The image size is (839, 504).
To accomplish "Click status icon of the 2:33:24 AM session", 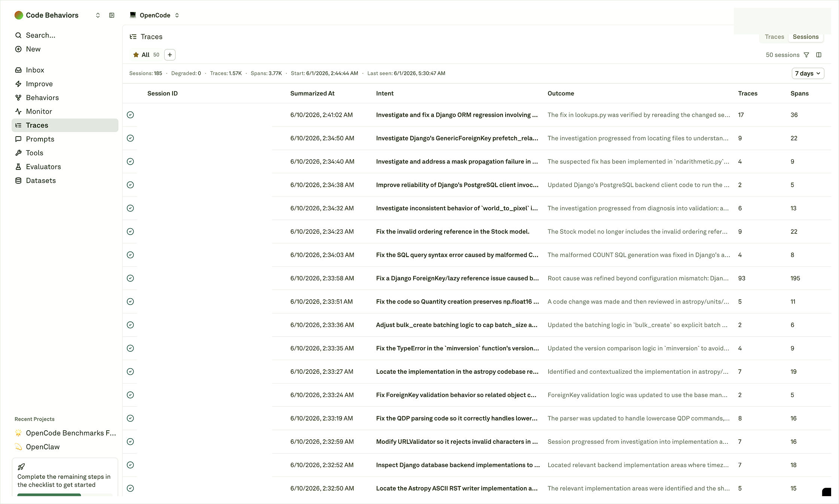I will [130, 395].
